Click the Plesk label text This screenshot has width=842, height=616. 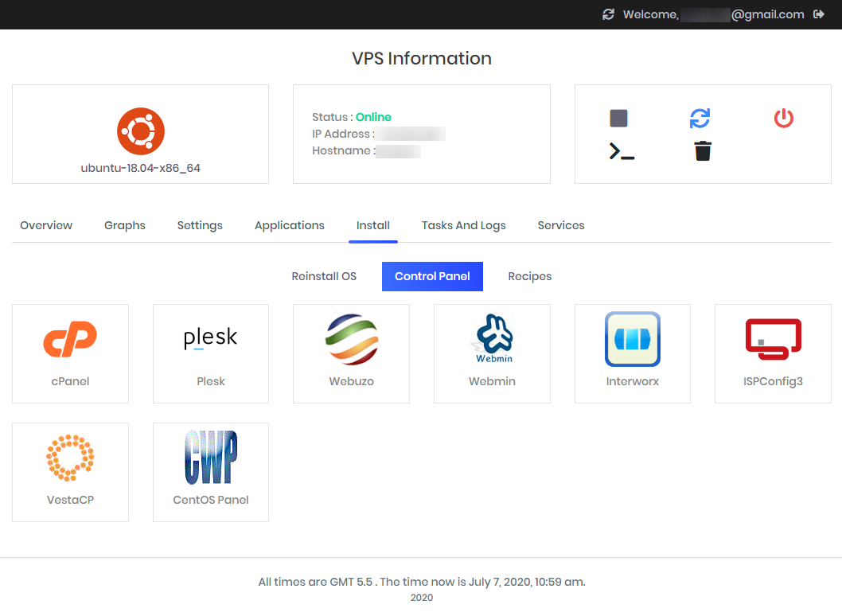tap(210, 381)
